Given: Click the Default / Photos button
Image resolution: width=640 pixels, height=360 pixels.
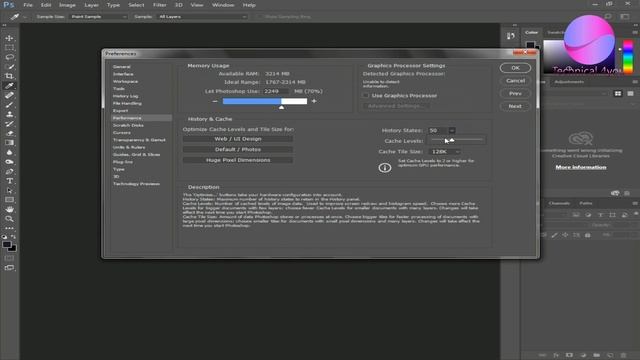Looking at the screenshot, I should [238, 149].
